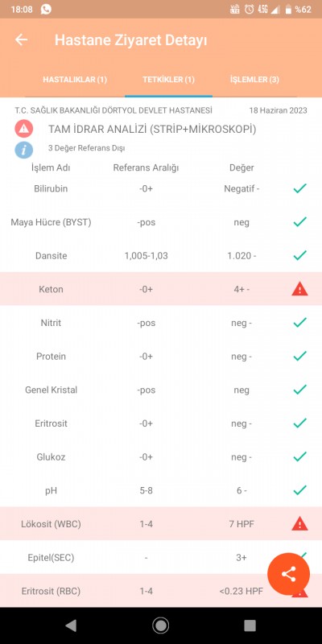
Task: Tap the alert triangle in Lökosit (WBC) row
Action: point(299,524)
